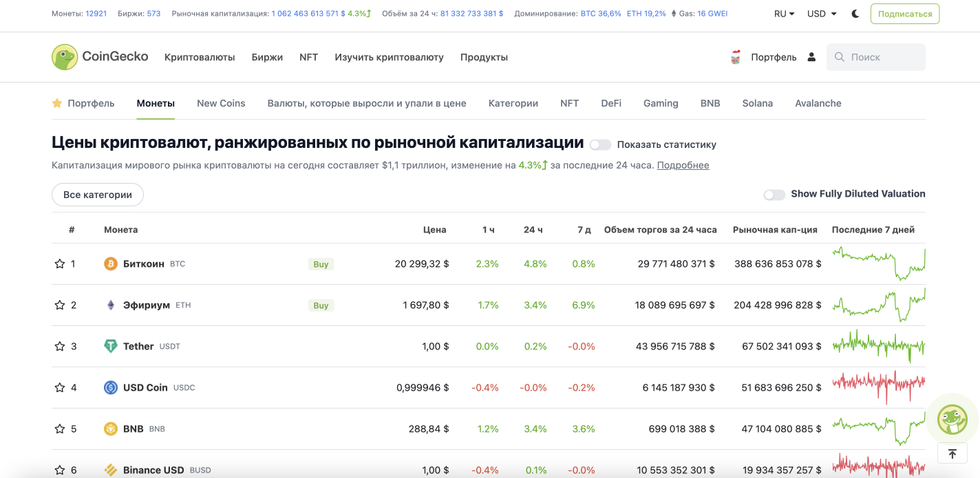Click the BNB coin icon
Screen dimensions: 980x478
tap(111, 429)
